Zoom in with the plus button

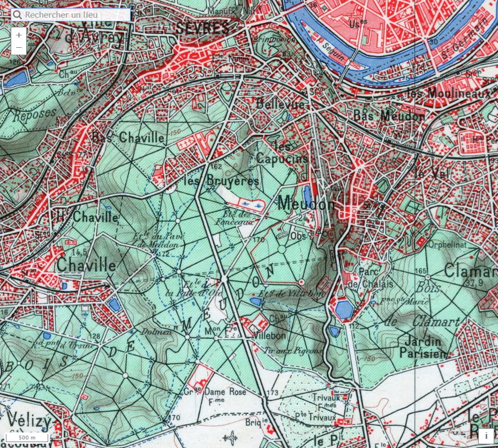(19, 35)
